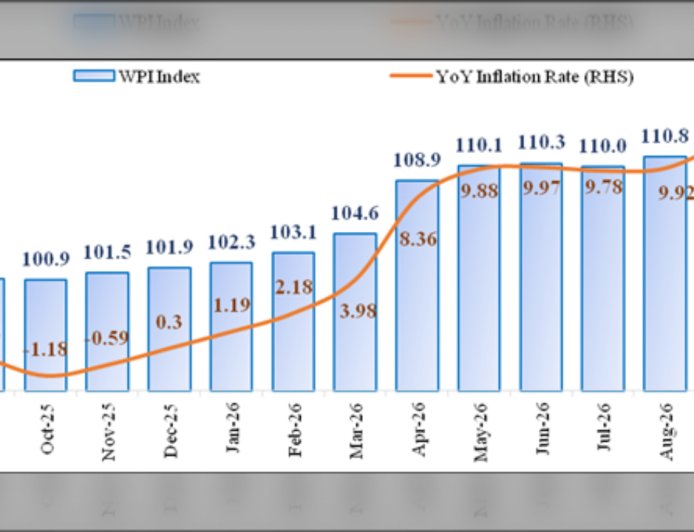694x532 pixels.
Task: Click the 102.3 index value label
Action: coord(231,242)
